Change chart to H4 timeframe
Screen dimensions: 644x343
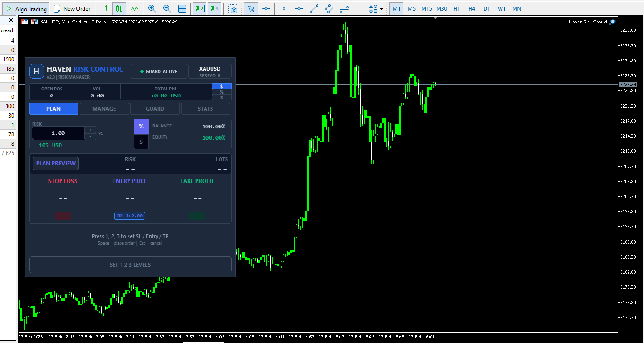471,8
